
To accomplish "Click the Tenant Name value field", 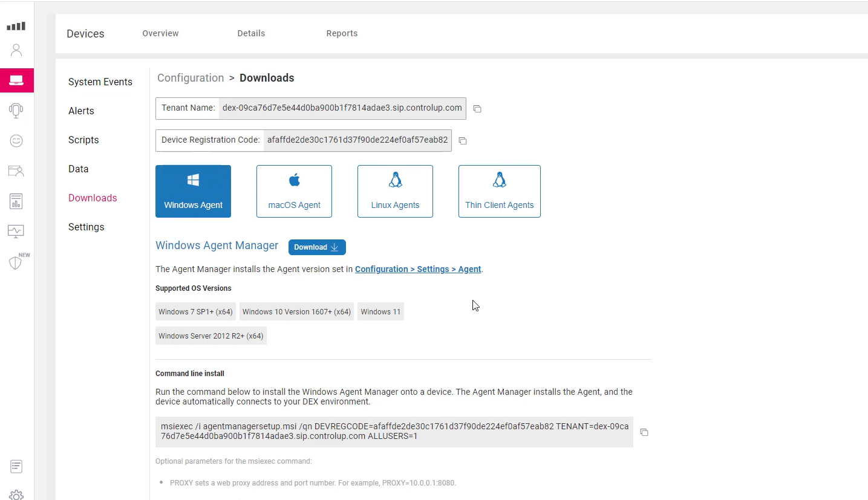I will (x=342, y=108).
